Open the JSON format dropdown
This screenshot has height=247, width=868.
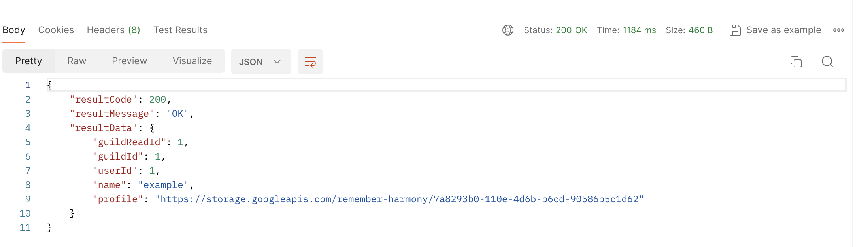pos(260,62)
